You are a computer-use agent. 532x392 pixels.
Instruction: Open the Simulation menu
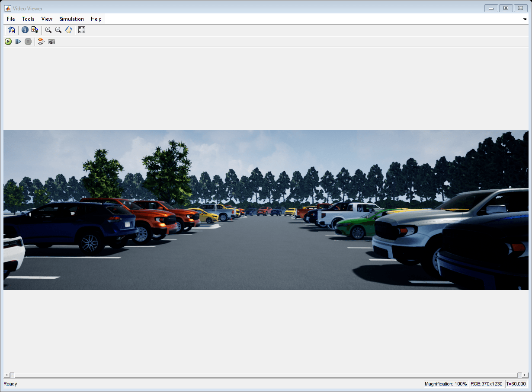pos(71,19)
